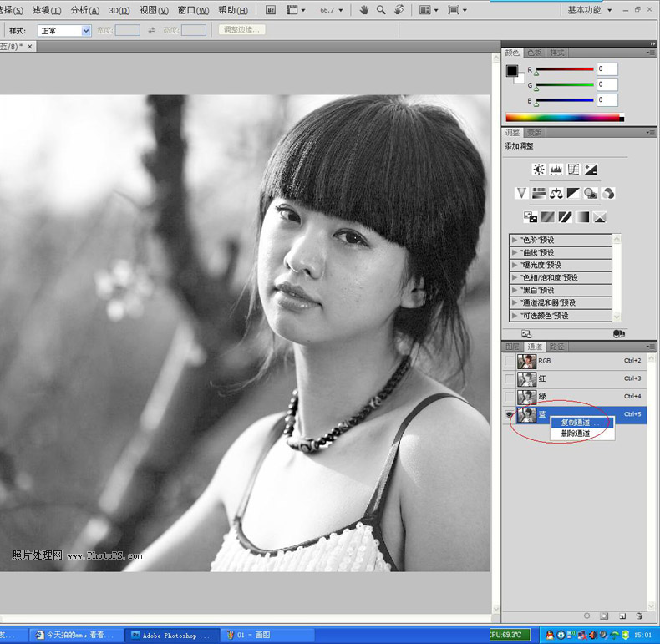Add a Levels histogram adjustment

[x=556, y=170]
